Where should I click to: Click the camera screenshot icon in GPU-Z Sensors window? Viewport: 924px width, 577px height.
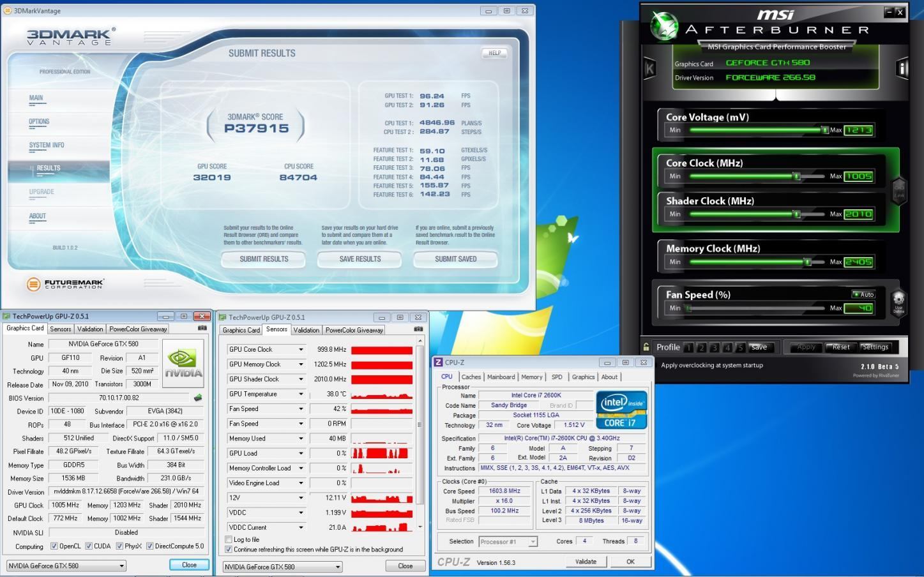[x=418, y=329]
